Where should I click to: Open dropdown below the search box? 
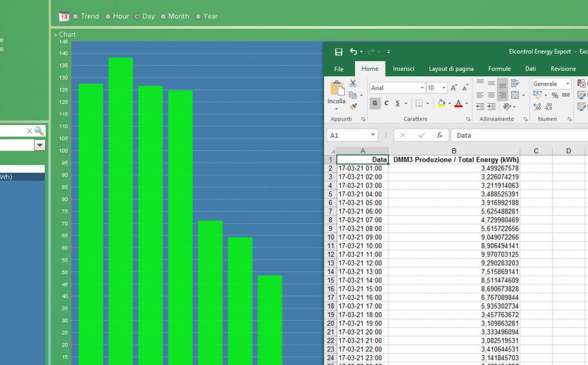click(40, 145)
